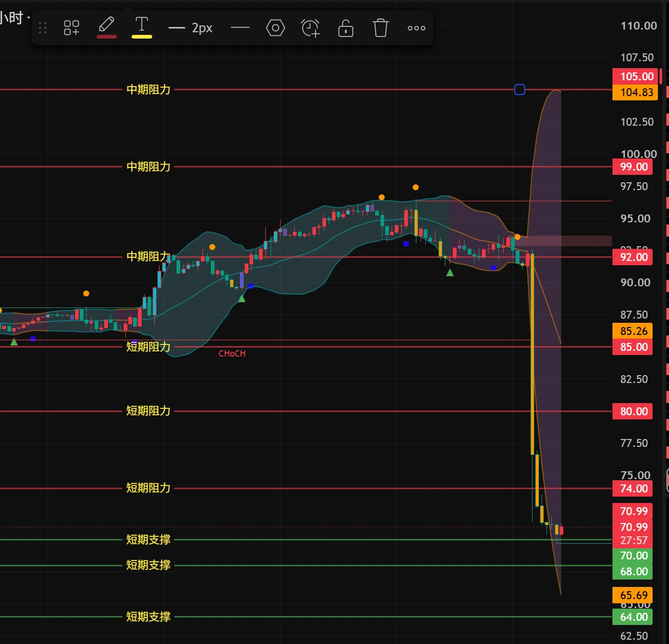Viewport: 669px width, 644px height.
Task: Select the 短期支撑 label on the 64.00 line
Action: pos(148,617)
